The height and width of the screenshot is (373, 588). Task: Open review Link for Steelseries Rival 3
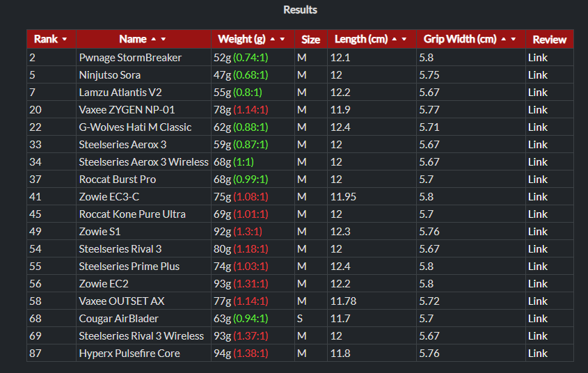[538, 249]
